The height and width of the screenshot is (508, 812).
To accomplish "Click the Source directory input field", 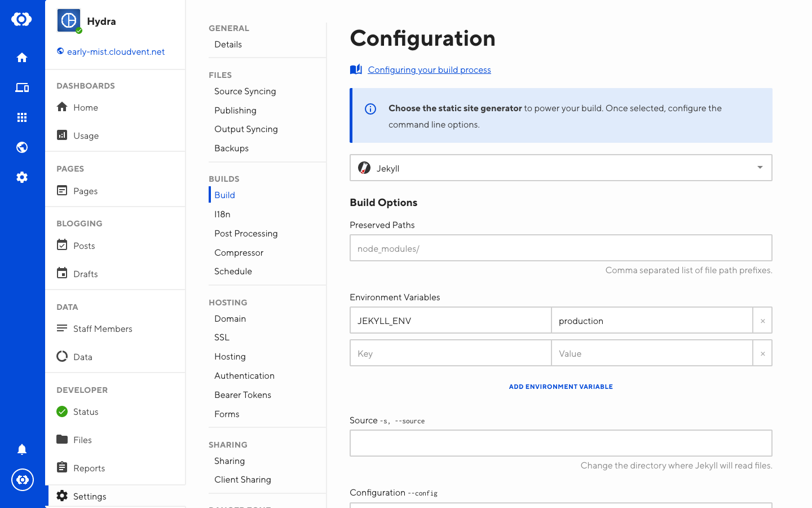I will point(561,443).
